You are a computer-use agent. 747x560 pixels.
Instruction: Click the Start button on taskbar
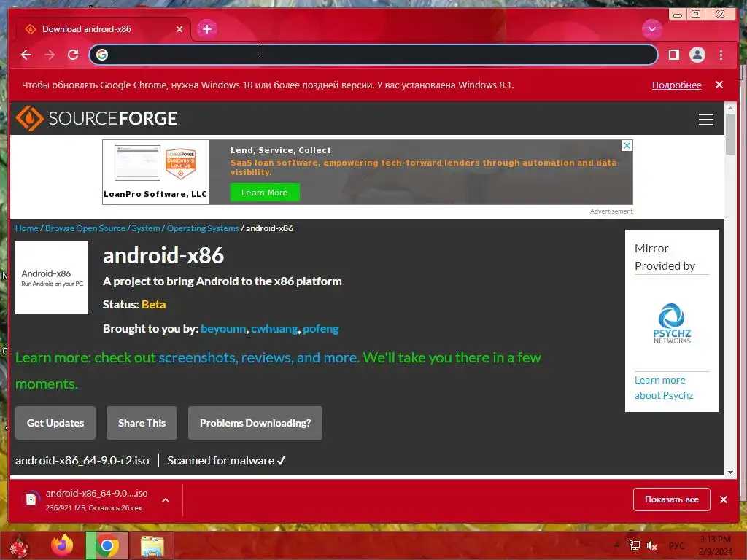20,545
